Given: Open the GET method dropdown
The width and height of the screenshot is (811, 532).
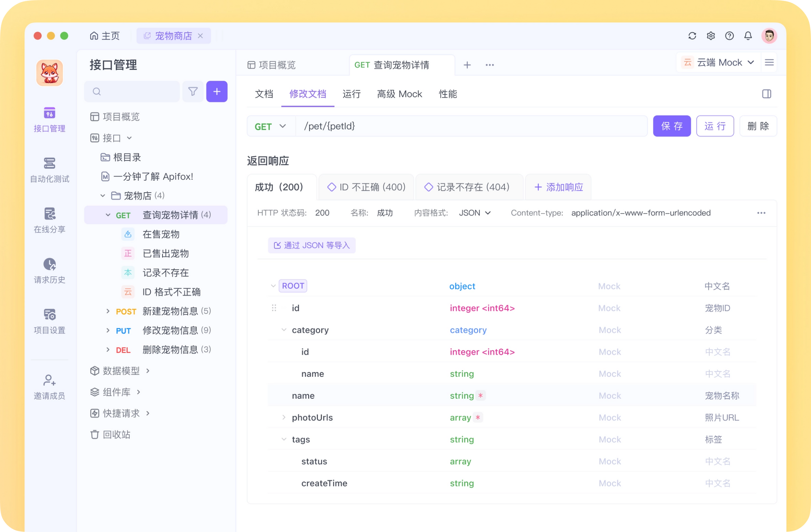Looking at the screenshot, I should pos(270,126).
